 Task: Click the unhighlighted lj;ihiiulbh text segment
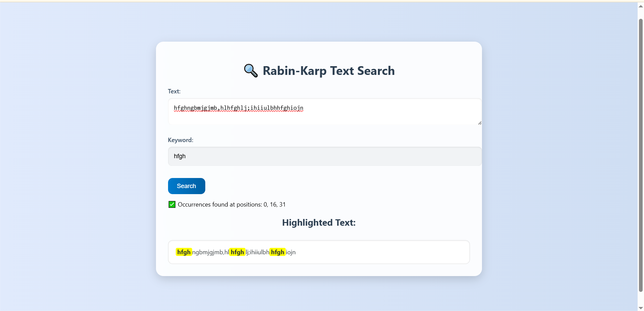click(258, 252)
